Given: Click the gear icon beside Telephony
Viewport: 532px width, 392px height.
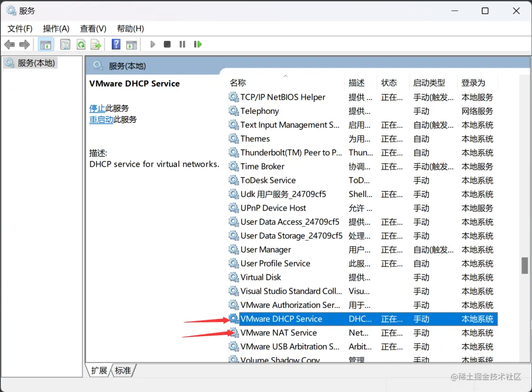Looking at the screenshot, I should 234,111.
